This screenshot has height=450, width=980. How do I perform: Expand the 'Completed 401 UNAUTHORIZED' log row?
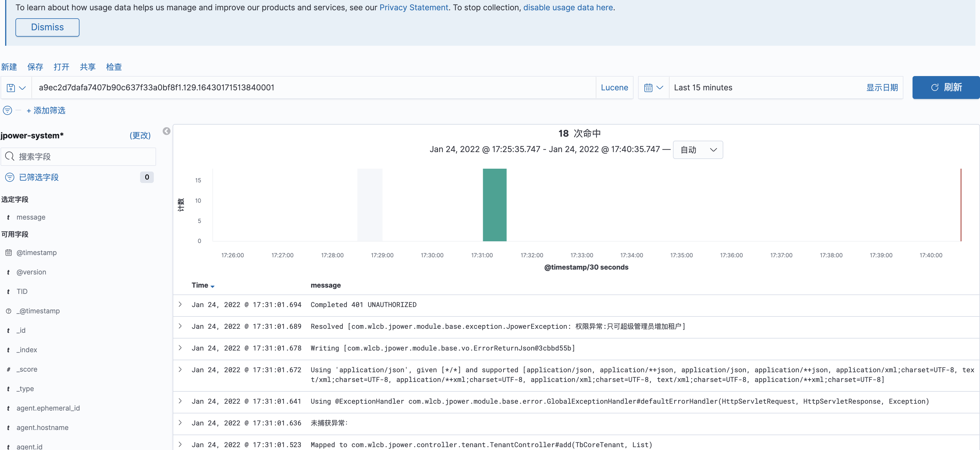coord(180,304)
